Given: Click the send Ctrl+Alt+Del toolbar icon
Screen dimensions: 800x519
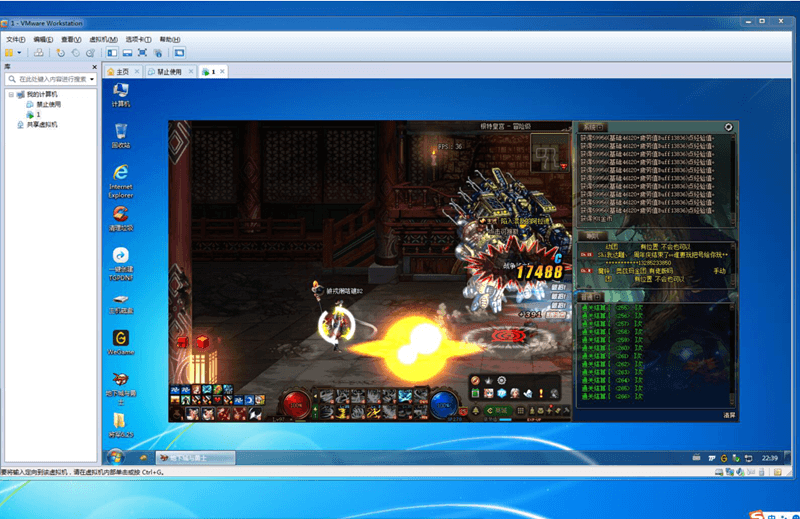Looking at the screenshot, I should [39, 53].
